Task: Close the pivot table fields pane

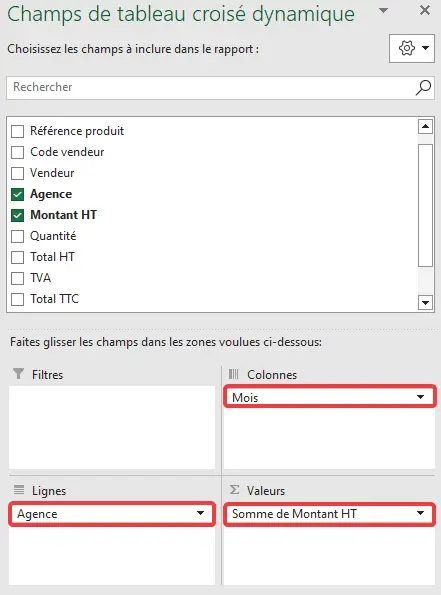Action: (x=425, y=10)
